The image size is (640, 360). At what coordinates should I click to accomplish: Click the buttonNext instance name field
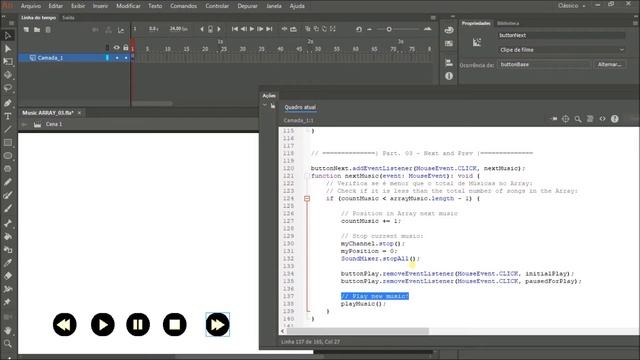point(562,36)
